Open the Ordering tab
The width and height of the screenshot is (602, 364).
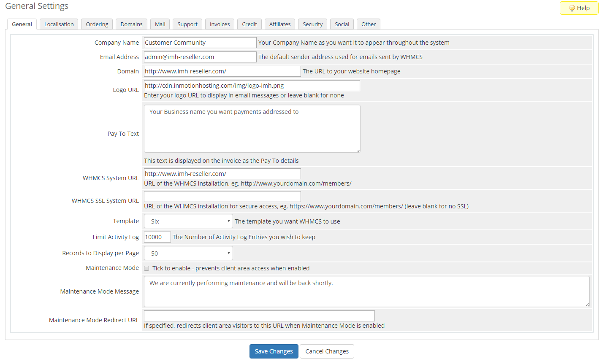[x=97, y=24]
